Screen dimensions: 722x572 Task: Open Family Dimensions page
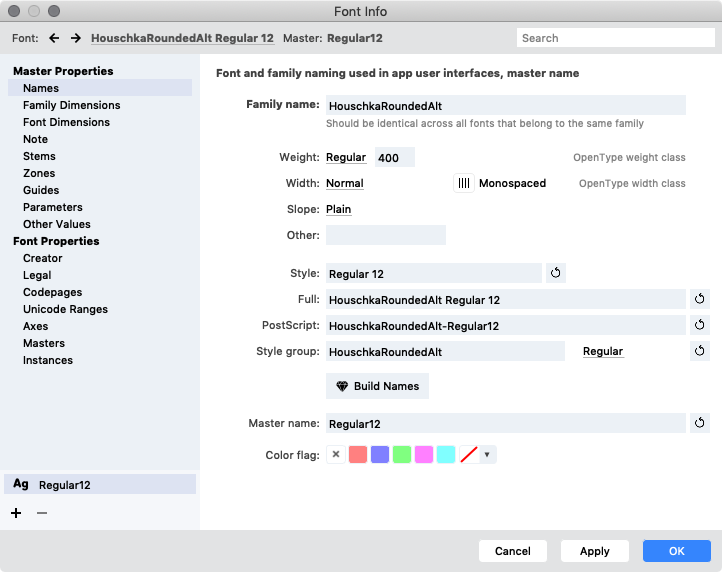71,105
